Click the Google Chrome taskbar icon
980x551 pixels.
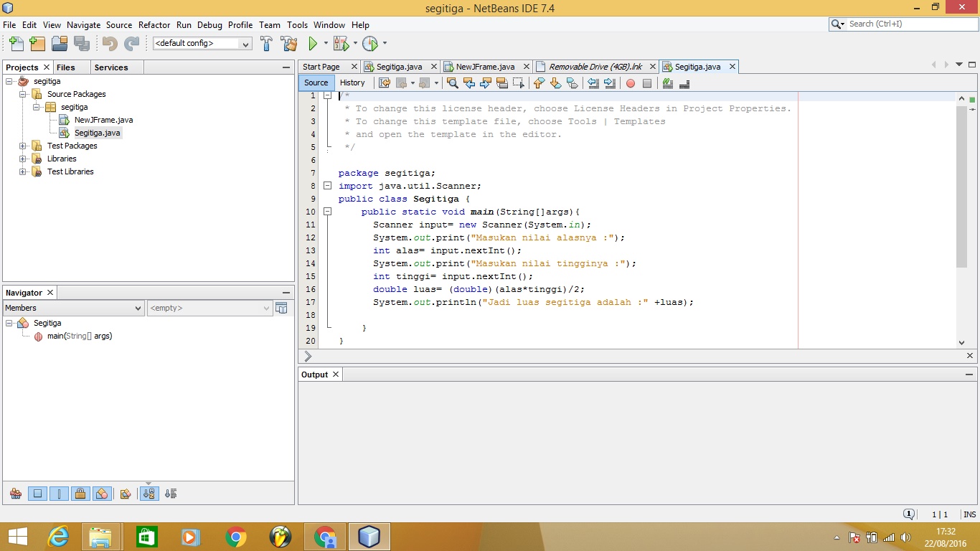pos(236,537)
